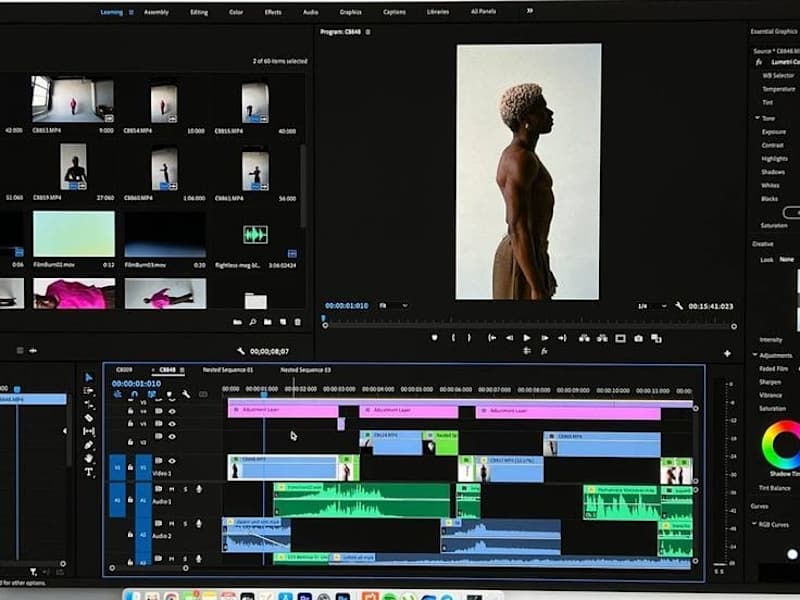Viewport: 800px width, 600px height.
Task: Open the Program: C8848 panel menu
Action: 368,32
